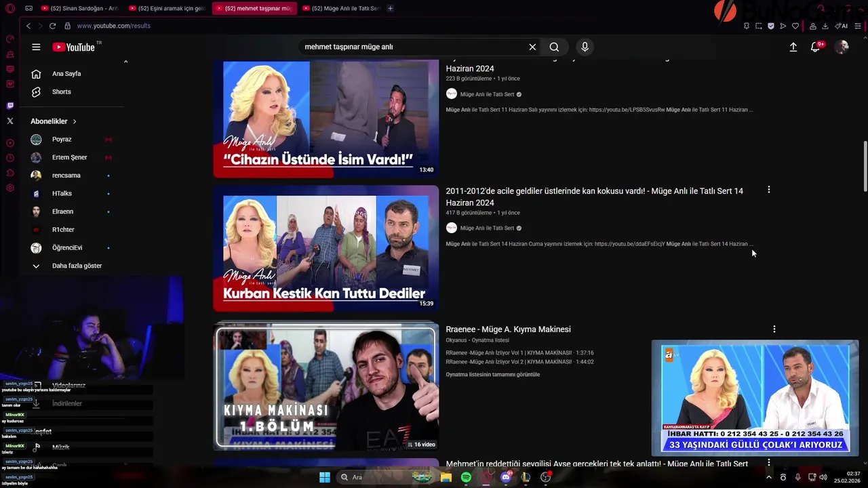Switch to 'Müge Anlı ile Tatlı Sert' tab
Screen dimensions: 868x488
pyautogui.click(x=340, y=8)
